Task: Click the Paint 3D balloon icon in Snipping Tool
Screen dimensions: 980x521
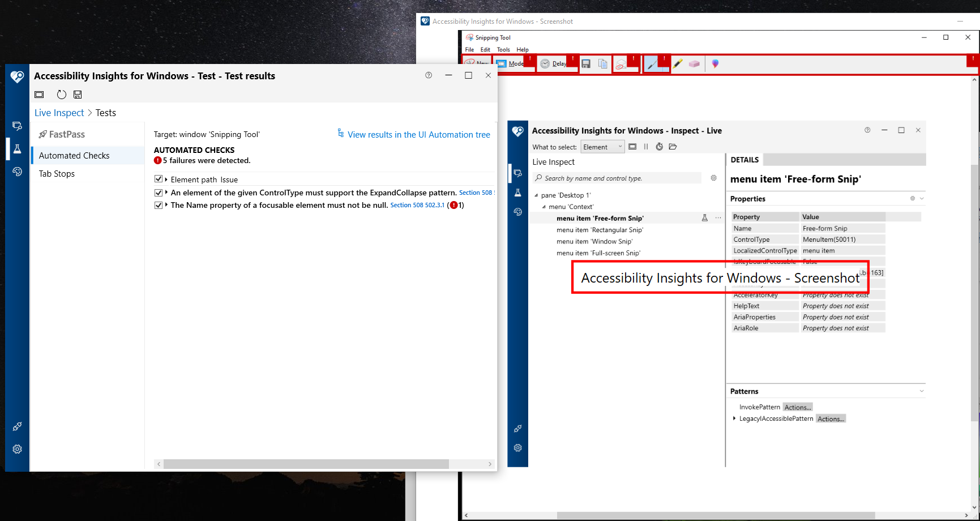Action: tap(715, 64)
